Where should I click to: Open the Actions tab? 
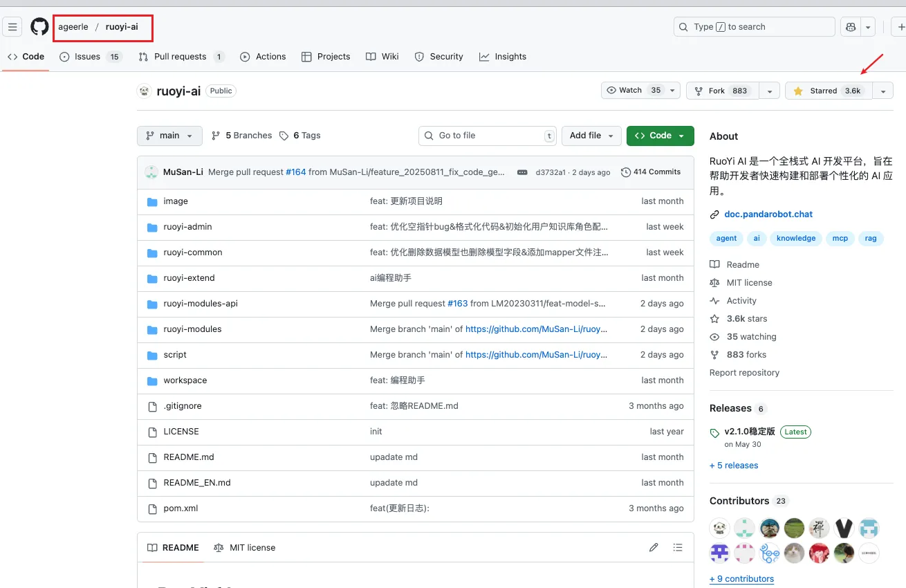coord(263,57)
